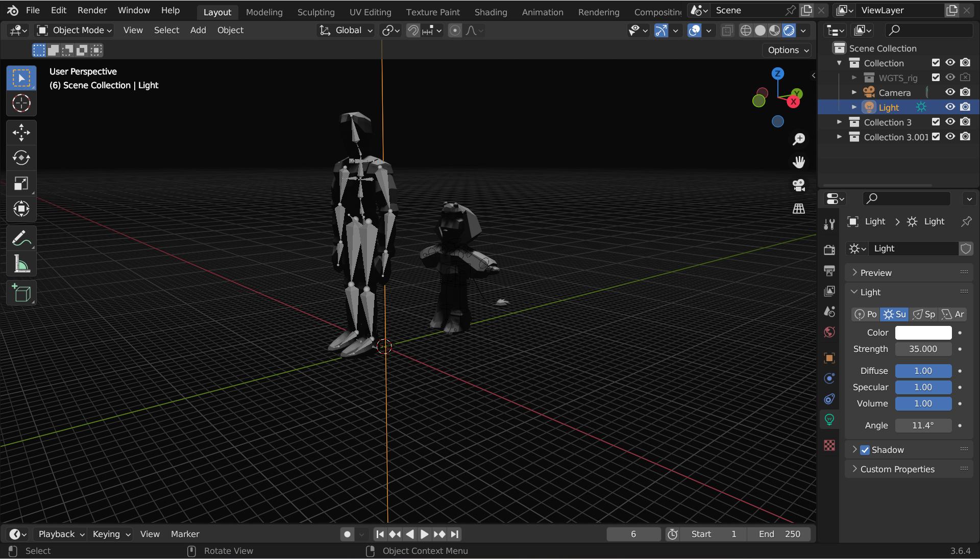Open the Scene properties tab
The height and width of the screenshot is (559, 980).
coord(829,311)
